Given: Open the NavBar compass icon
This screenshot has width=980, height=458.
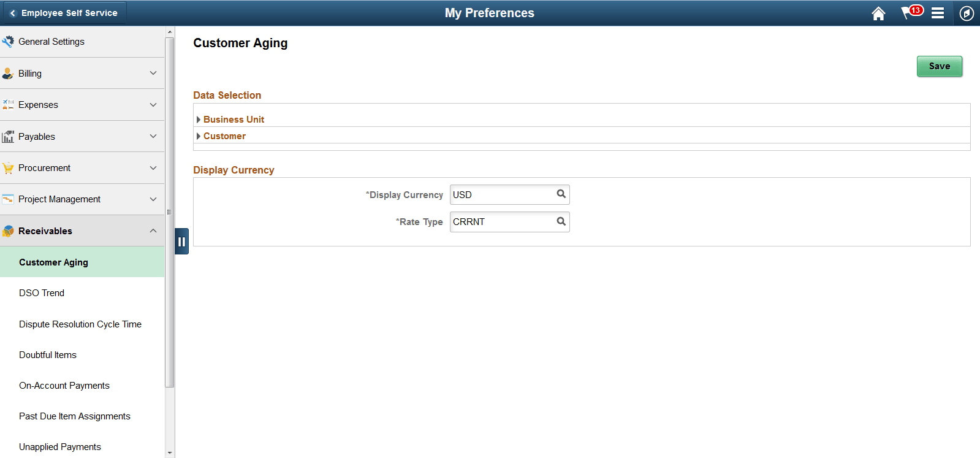Looking at the screenshot, I should pos(967,13).
